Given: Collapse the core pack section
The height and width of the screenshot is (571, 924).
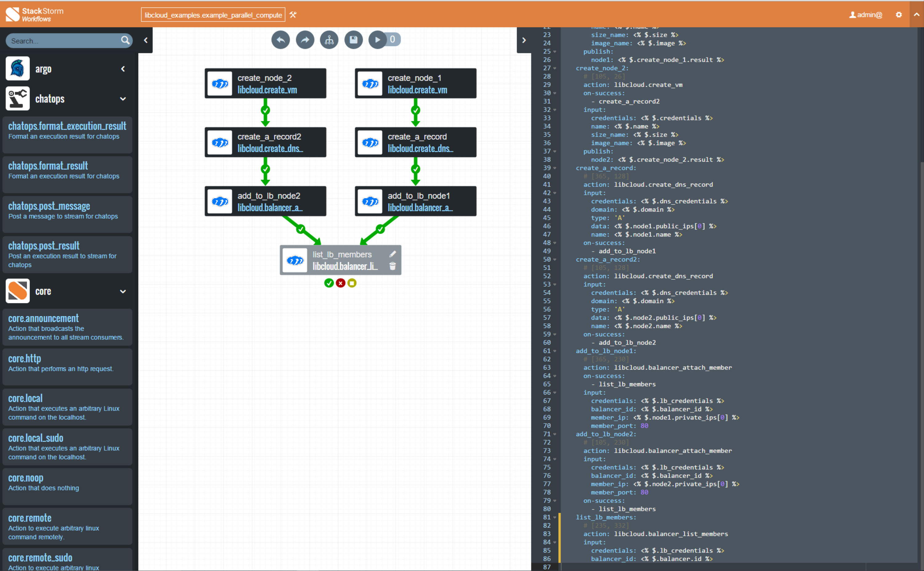Looking at the screenshot, I should click(x=123, y=291).
